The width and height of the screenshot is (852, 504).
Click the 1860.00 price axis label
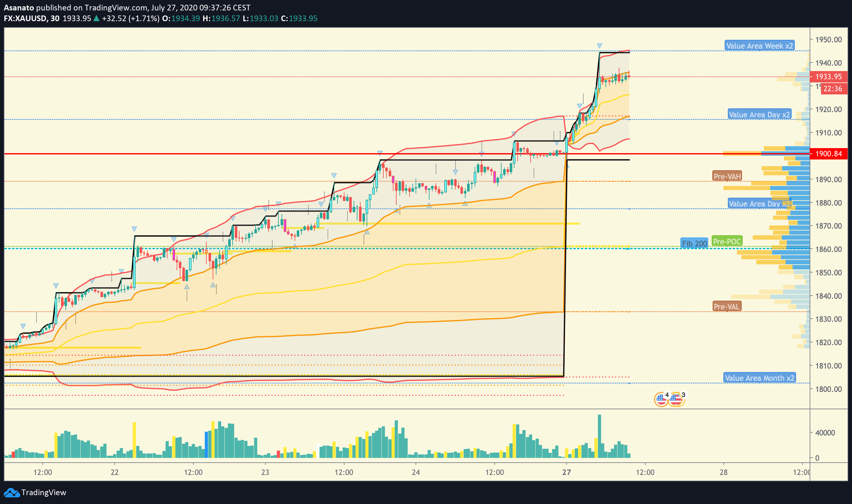pyautogui.click(x=829, y=249)
